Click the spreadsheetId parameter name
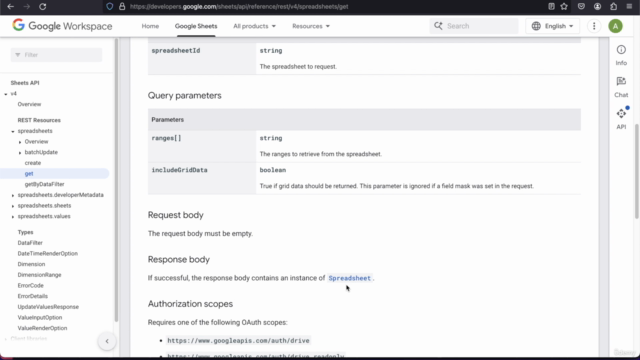The image size is (640, 360). pyautogui.click(x=176, y=51)
